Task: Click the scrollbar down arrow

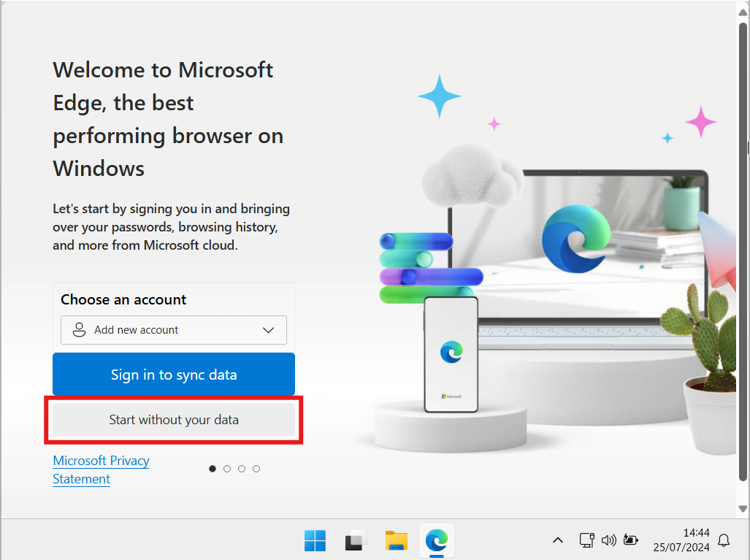Action: point(743,508)
